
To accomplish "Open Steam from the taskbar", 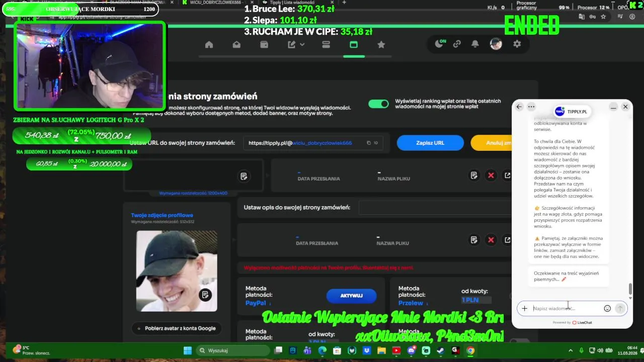I will pyautogui.click(x=440, y=350).
